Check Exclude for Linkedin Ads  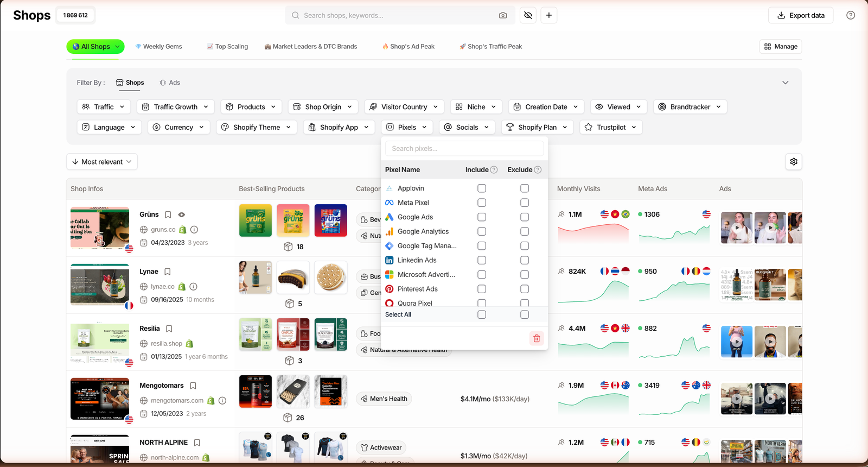pos(525,260)
